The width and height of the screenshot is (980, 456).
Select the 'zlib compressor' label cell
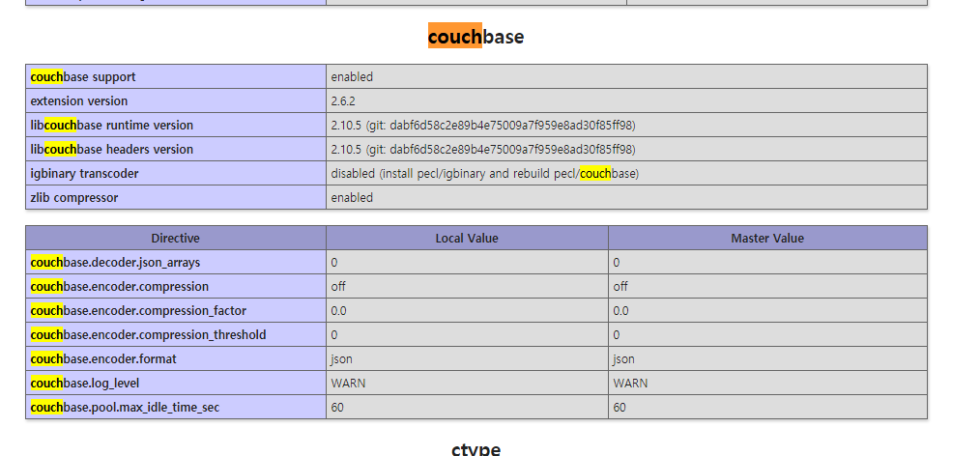coord(176,197)
